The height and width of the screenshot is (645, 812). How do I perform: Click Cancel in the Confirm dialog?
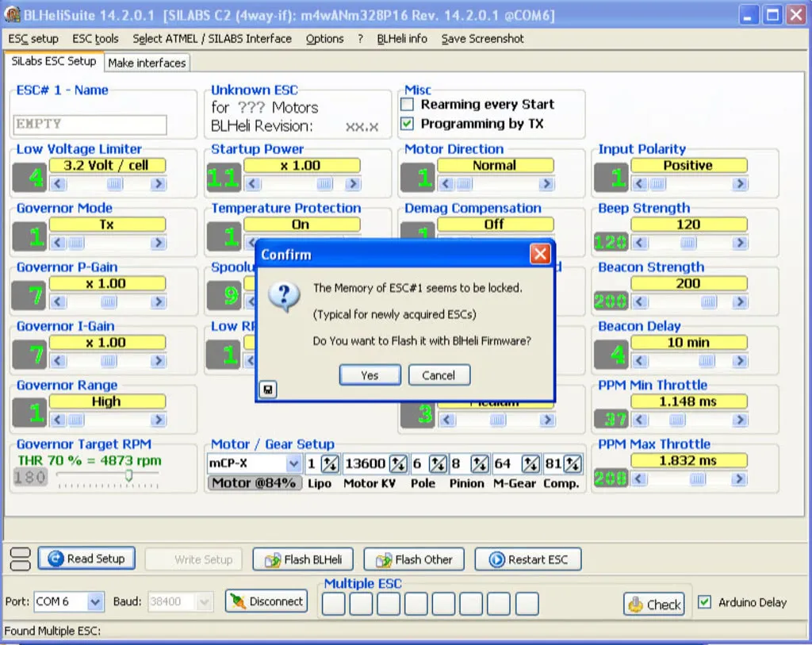pyautogui.click(x=439, y=375)
